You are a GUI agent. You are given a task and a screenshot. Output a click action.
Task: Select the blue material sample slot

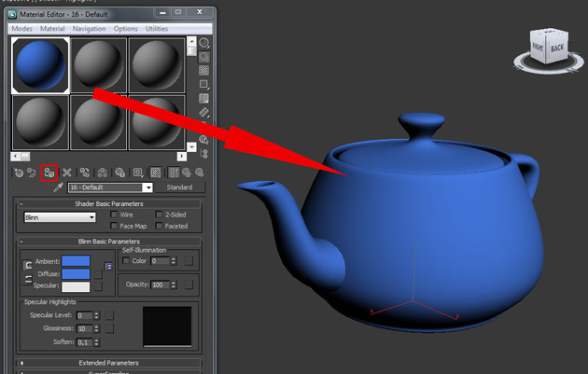tap(40, 65)
